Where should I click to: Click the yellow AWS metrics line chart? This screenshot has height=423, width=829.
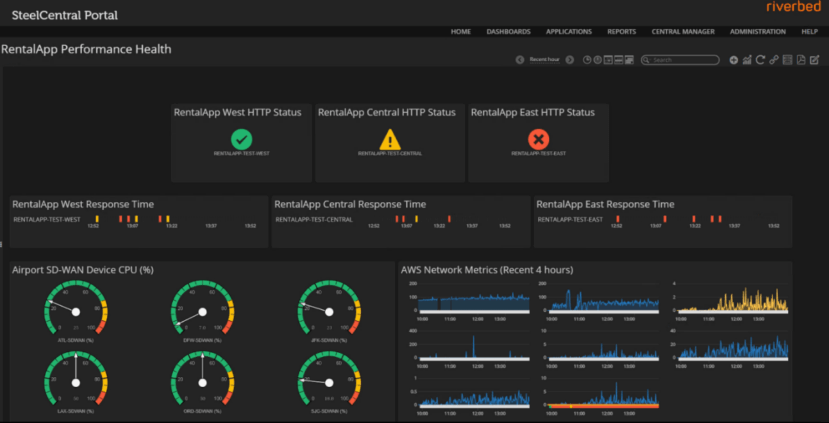coord(732,299)
